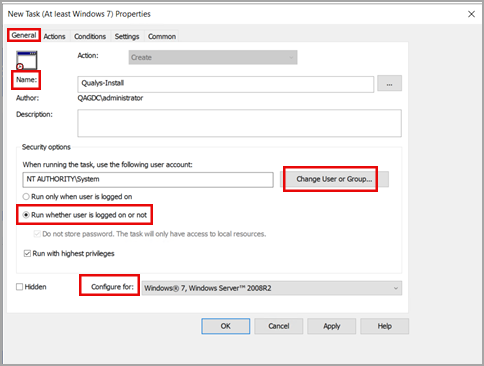The width and height of the screenshot is (484, 366).
Task: Click the Apply button
Action: tap(332, 326)
